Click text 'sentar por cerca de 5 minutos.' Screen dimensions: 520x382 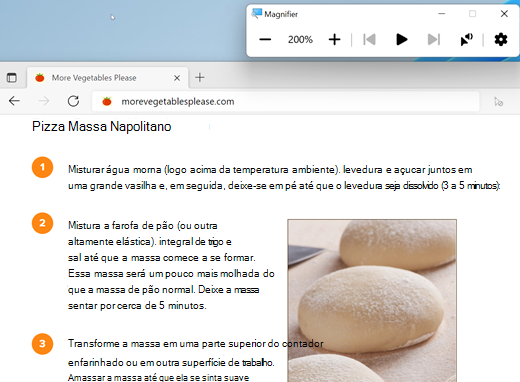[x=137, y=306]
